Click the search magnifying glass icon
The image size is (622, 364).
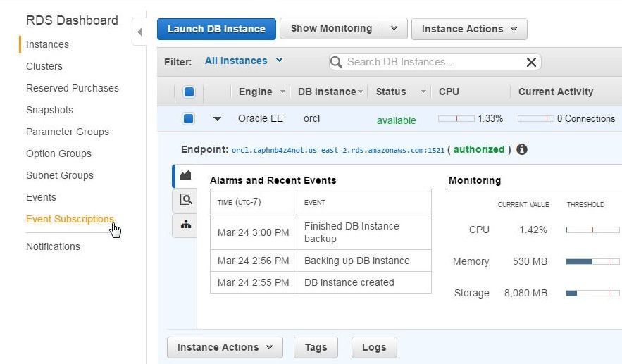pos(336,62)
